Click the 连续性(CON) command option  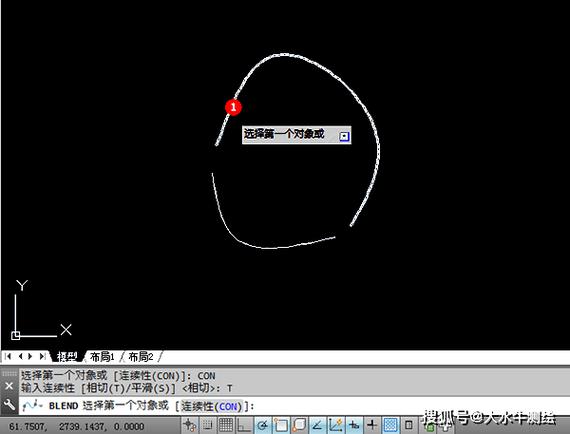[x=212, y=406]
